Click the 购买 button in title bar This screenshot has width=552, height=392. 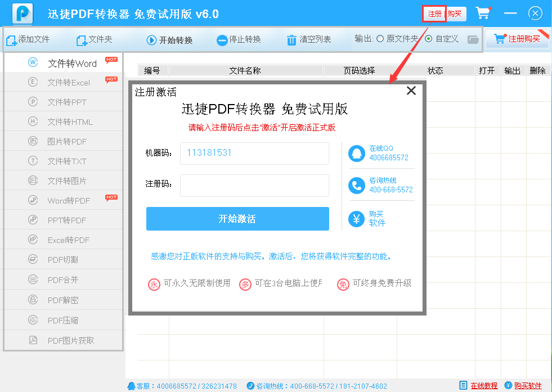click(x=455, y=13)
